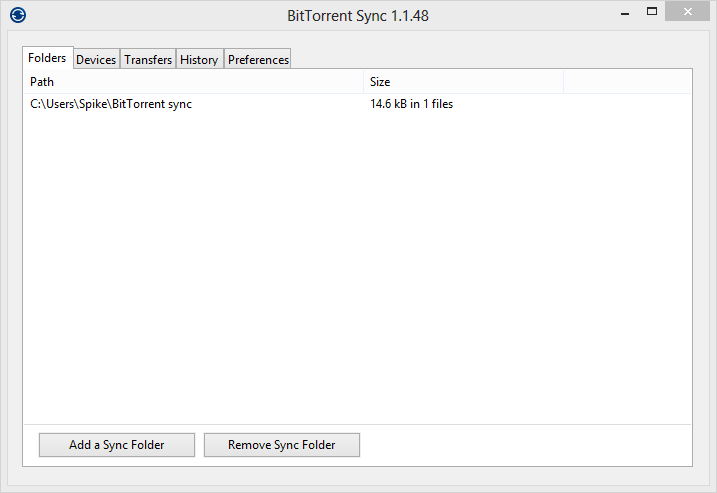The width and height of the screenshot is (717, 493).
Task: Sort by the Size column header
Action: pos(464,82)
